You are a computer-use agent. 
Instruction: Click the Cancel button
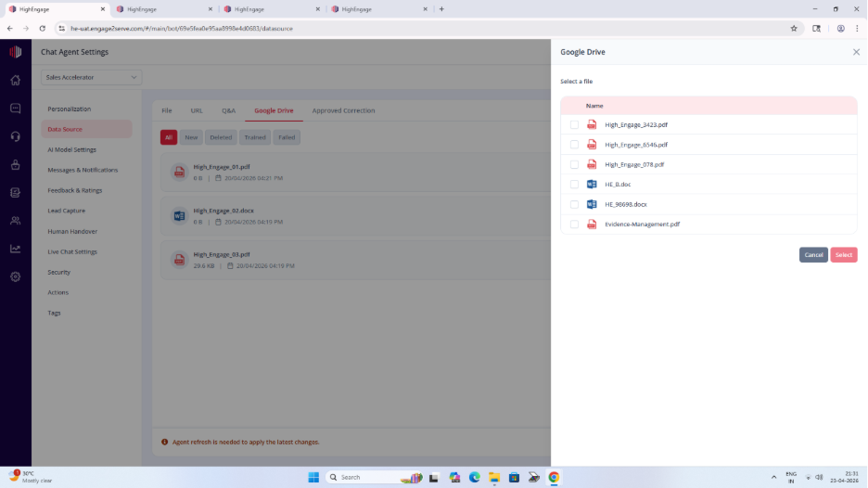[813, 255]
